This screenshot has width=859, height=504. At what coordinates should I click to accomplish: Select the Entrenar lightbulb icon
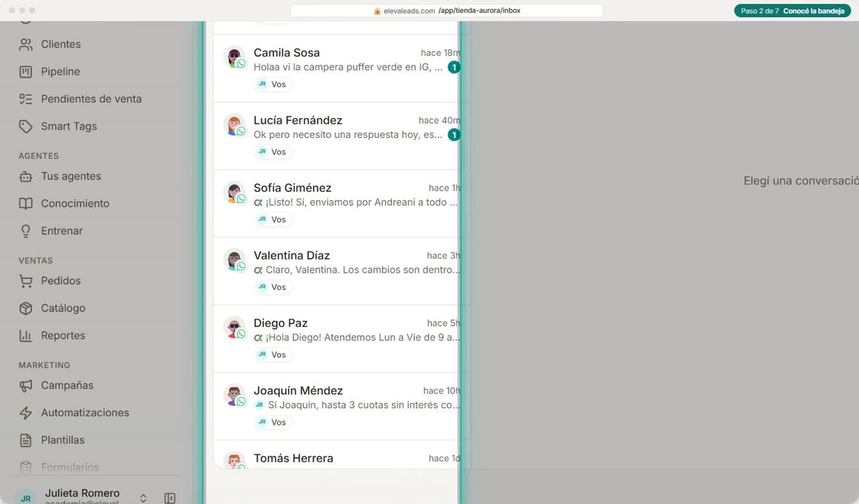click(x=26, y=231)
